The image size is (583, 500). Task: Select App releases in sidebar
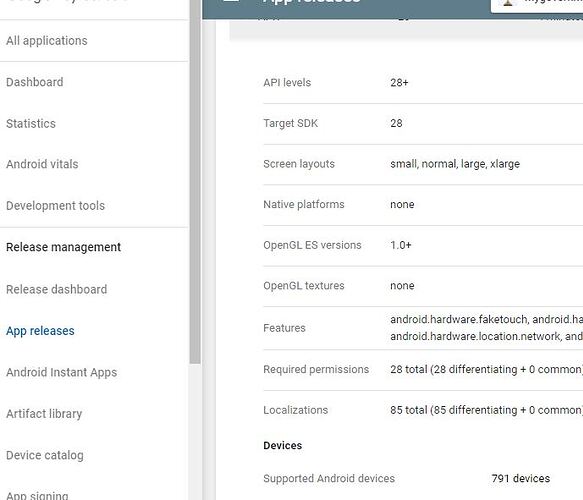40,331
